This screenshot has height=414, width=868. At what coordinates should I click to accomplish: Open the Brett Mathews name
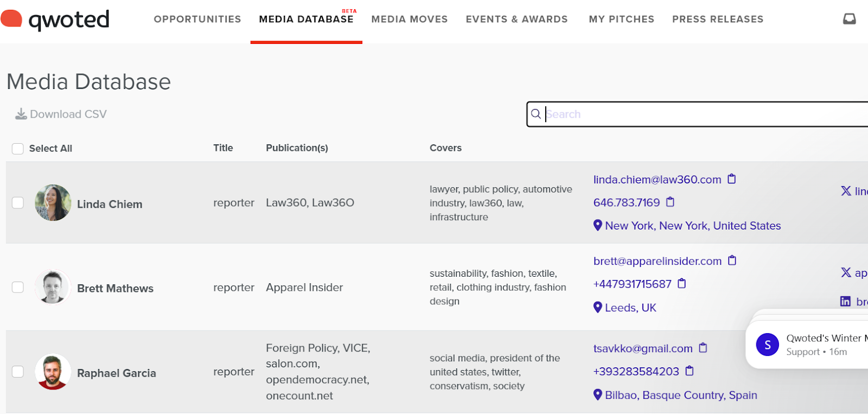(x=115, y=288)
